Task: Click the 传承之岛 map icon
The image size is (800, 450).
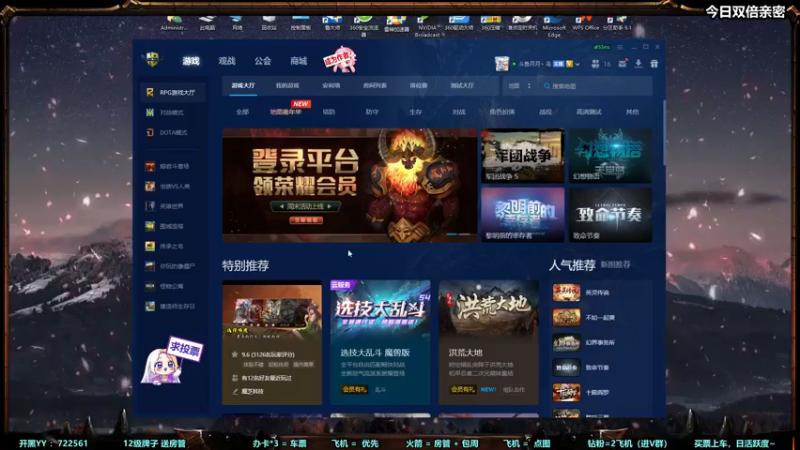Action: 149,246
